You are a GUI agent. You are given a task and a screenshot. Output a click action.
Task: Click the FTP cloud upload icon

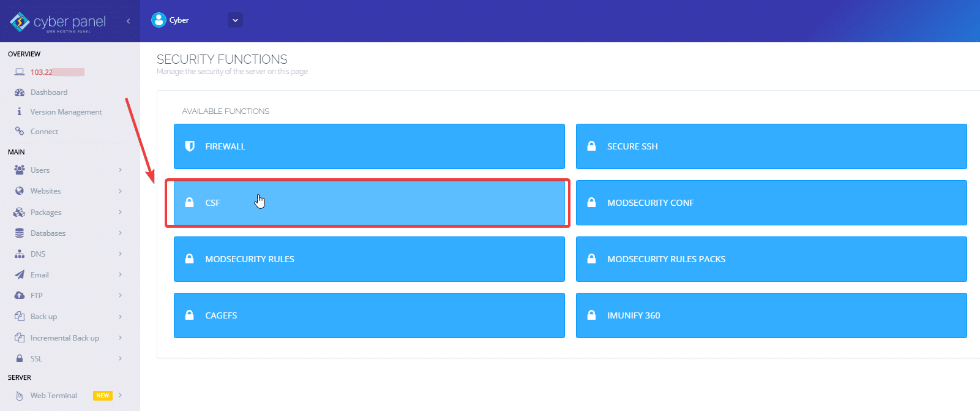20,295
